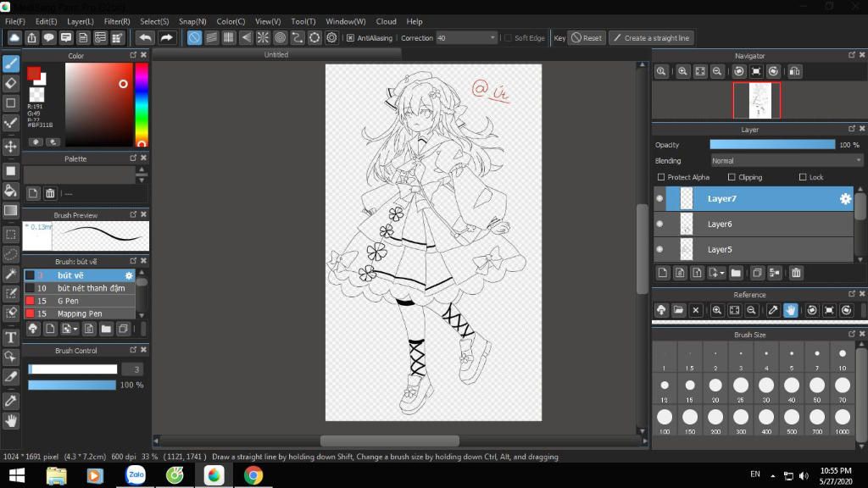This screenshot has height=488, width=868.
Task: Expand the add-brush dropdown arrow
Action: (x=75, y=329)
